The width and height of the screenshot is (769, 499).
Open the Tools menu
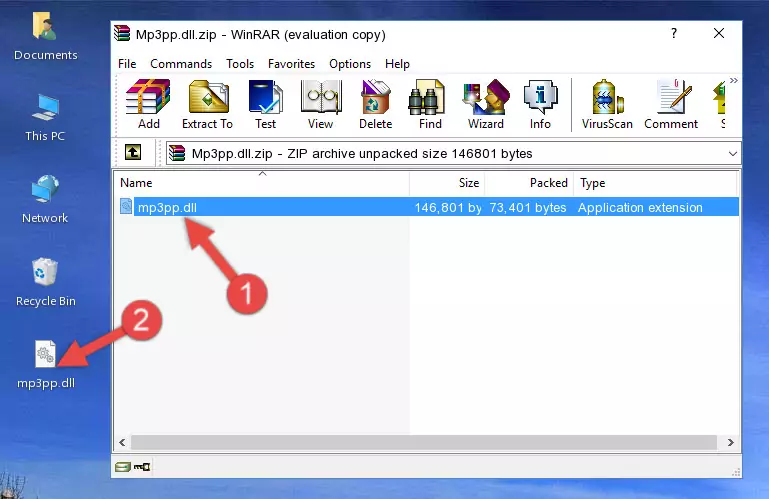pyautogui.click(x=240, y=64)
